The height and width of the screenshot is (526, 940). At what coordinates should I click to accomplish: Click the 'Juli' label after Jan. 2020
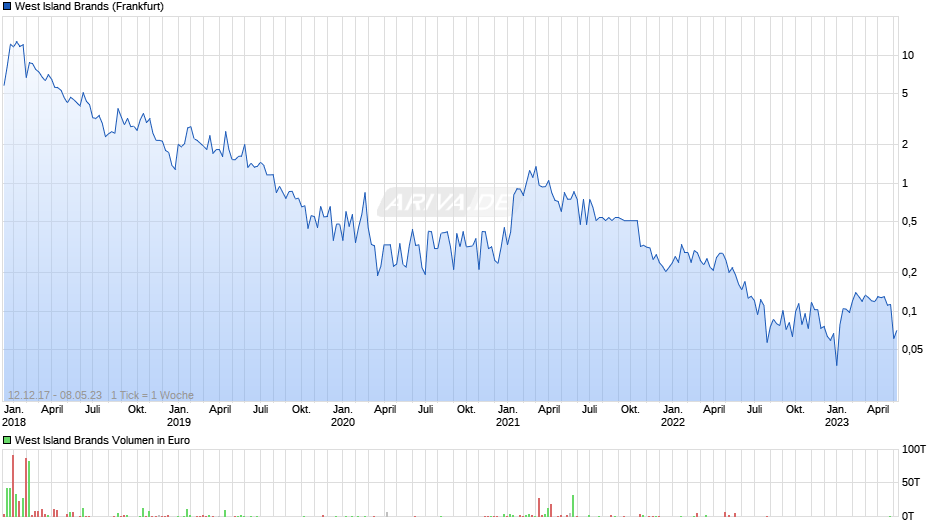click(x=425, y=410)
